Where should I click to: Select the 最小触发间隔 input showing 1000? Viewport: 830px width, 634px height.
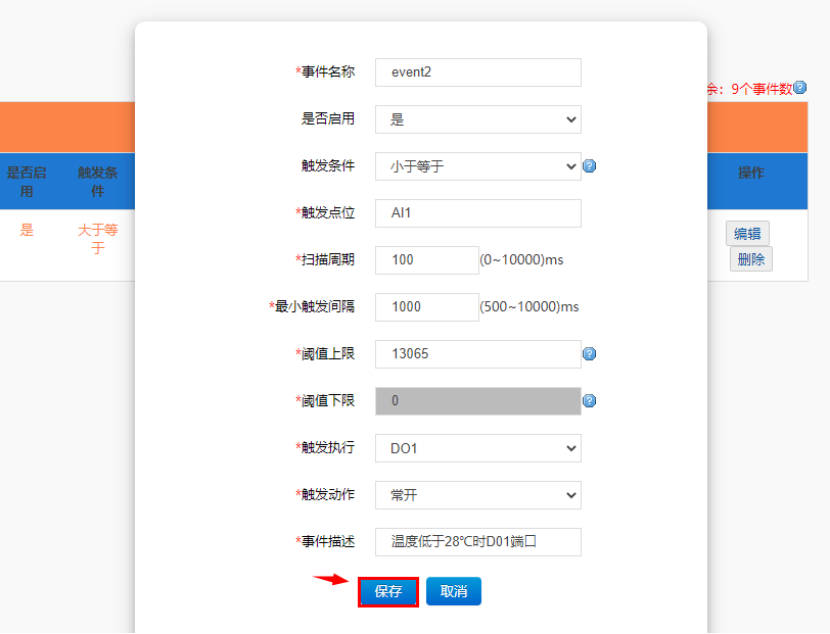(427, 307)
